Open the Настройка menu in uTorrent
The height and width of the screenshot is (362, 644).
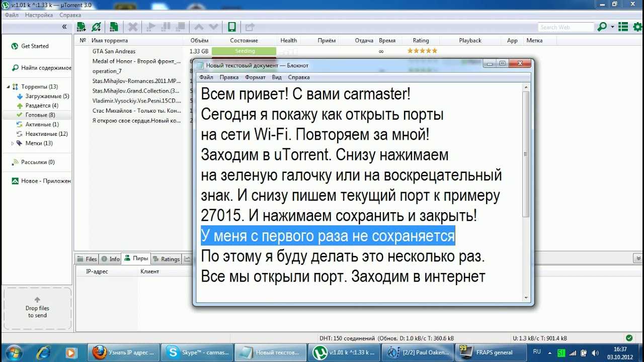click(39, 15)
